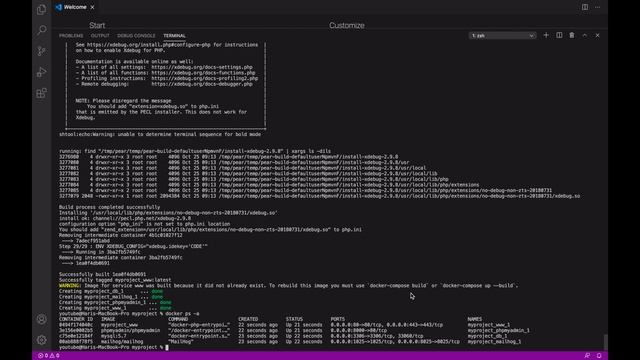
Task: Select the Terminal panel tab
Action: click(174, 36)
